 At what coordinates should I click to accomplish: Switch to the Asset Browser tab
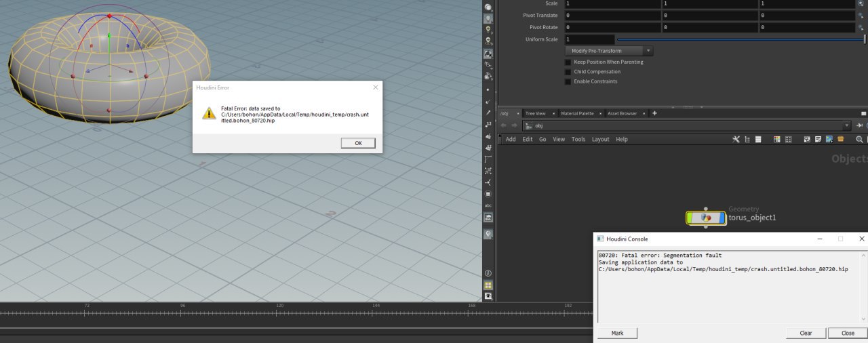(622, 113)
